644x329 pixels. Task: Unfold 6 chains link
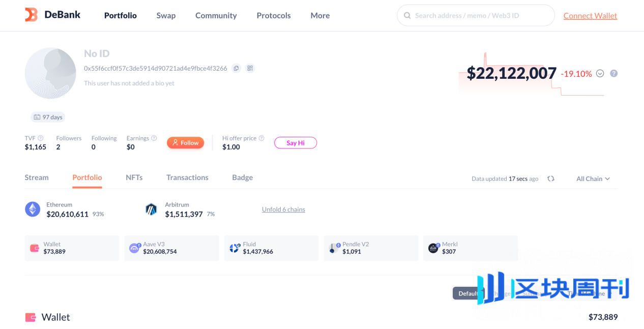(x=283, y=210)
